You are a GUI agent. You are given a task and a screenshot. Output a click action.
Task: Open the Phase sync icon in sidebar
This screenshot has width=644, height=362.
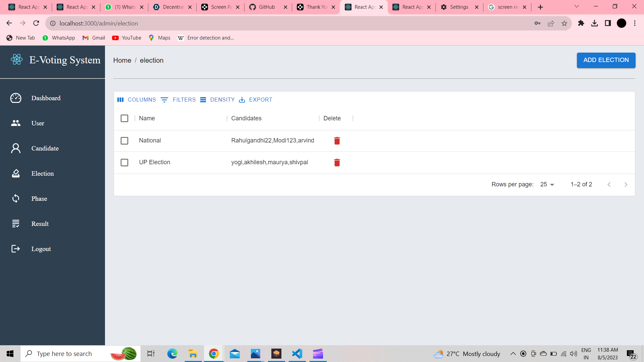(x=16, y=199)
